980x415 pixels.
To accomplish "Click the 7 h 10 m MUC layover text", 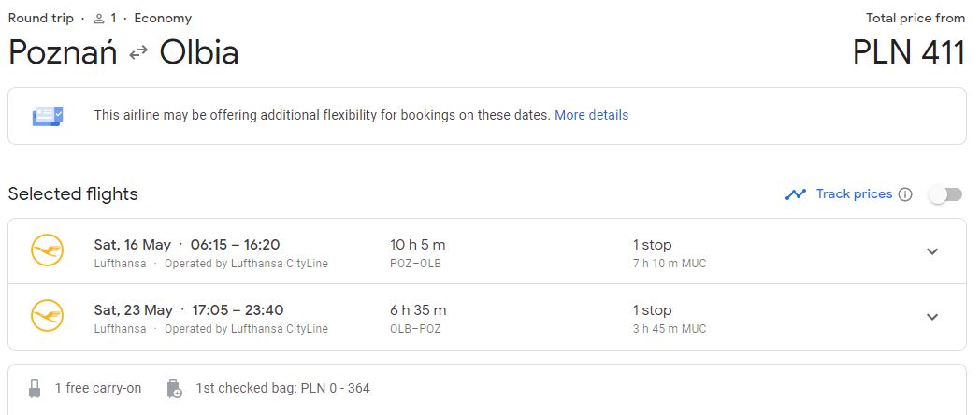I will point(670,264).
